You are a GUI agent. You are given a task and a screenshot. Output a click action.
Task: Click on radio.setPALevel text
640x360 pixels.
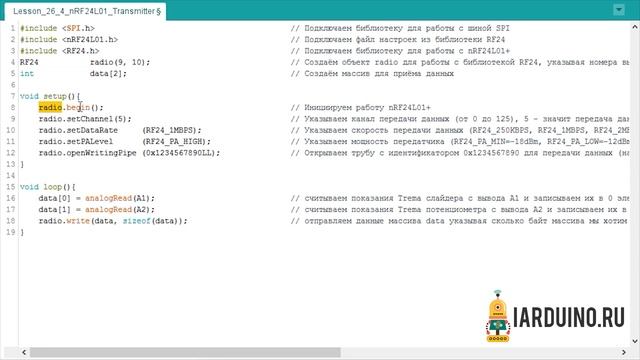pyautogui.click(x=76, y=142)
